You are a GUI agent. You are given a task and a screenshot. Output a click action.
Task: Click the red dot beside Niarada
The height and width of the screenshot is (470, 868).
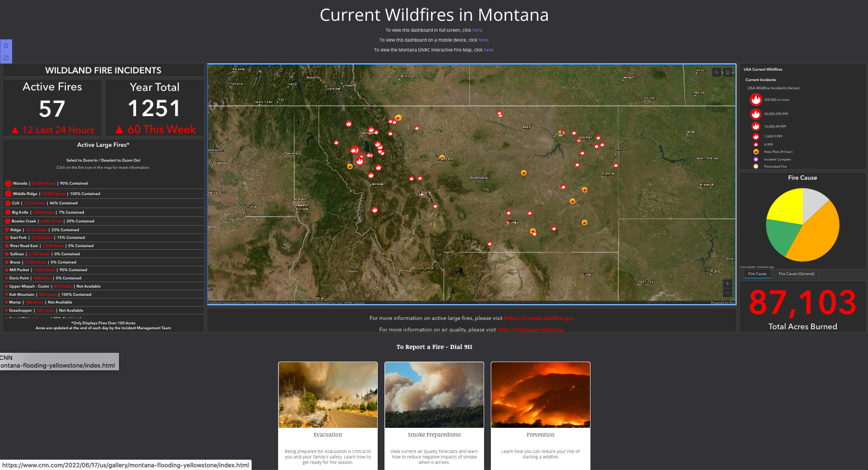click(8, 184)
